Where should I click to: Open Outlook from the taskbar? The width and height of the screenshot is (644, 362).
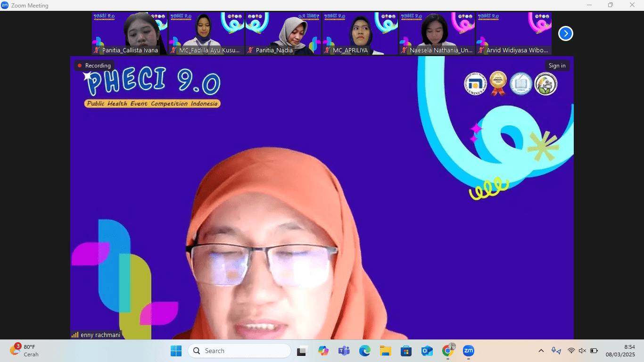click(427, 351)
